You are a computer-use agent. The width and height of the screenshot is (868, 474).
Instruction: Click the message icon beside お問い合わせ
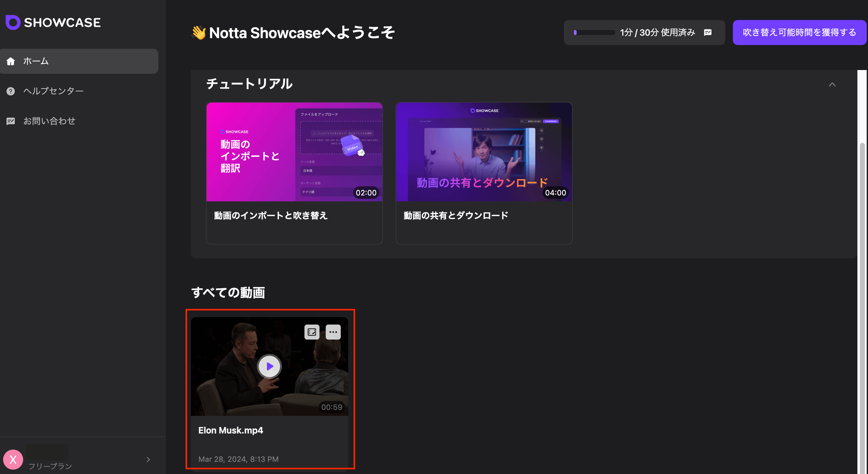coord(11,121)
